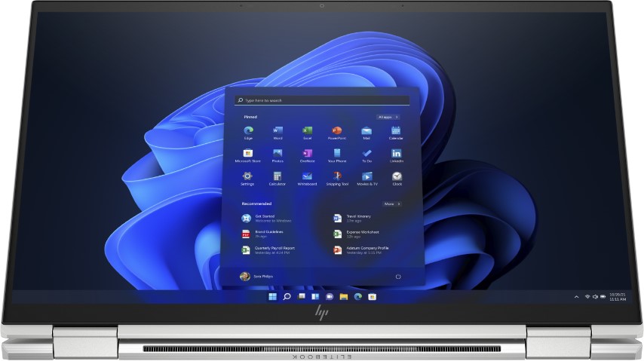Open the Calendar app

point(396,133)
